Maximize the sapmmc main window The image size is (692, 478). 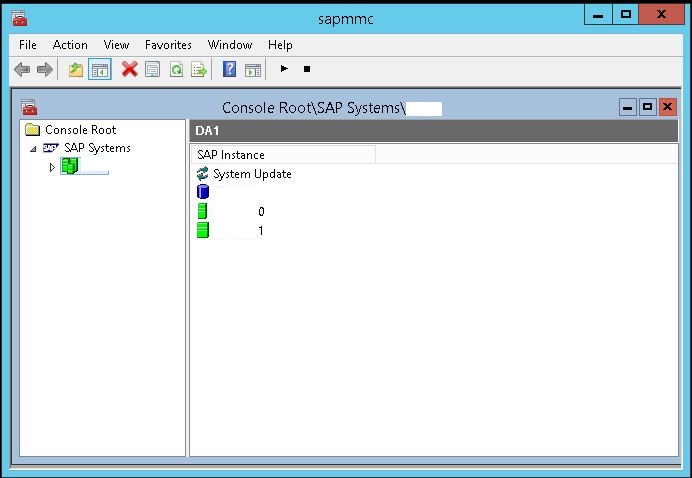625,15
